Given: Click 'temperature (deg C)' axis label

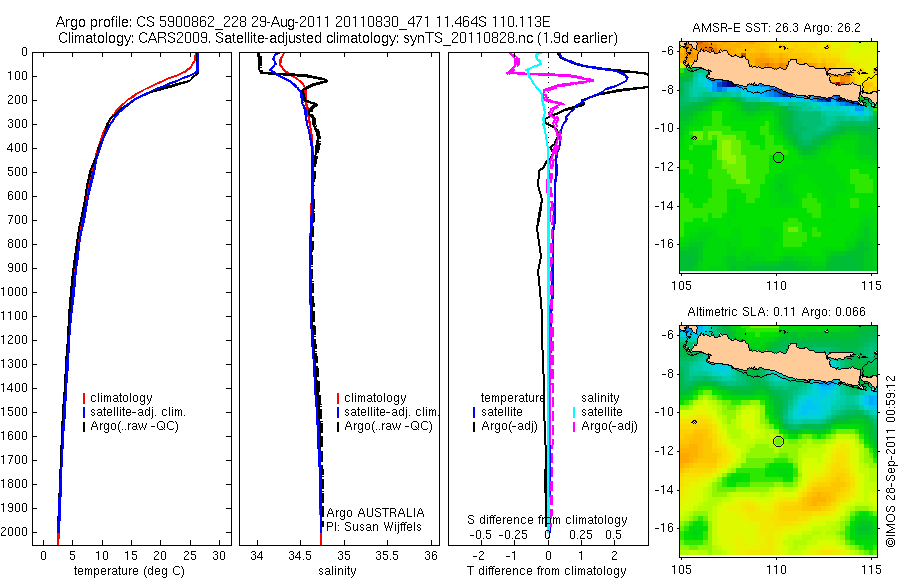Looking at the screenshot, I should click(129, 571).
